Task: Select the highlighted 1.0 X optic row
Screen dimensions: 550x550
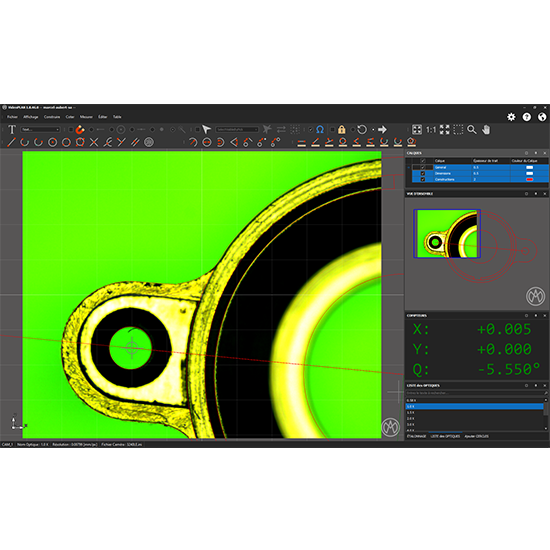Action: (x=475, y=406)
